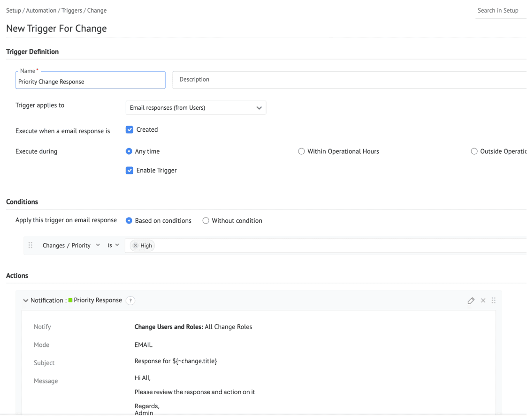Click the Search in Setup box
Viewport: 527px width, 420px height.
(498, 10)
